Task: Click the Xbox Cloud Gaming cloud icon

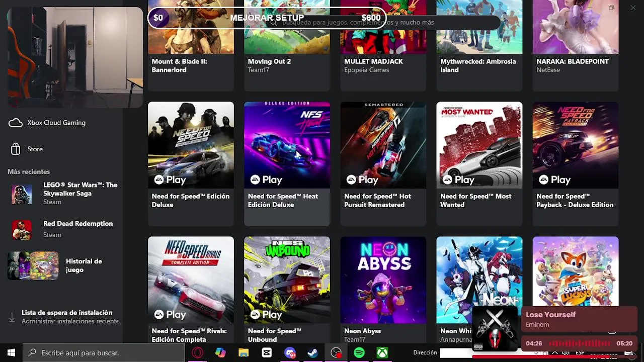Action: (x=16, y=123)
